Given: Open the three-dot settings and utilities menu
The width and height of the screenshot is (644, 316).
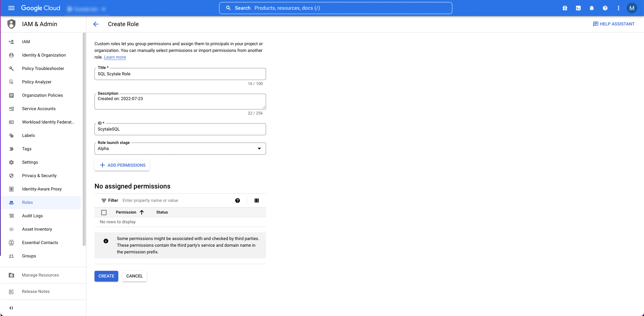Looking at the screenshot, I should [619, 8].
